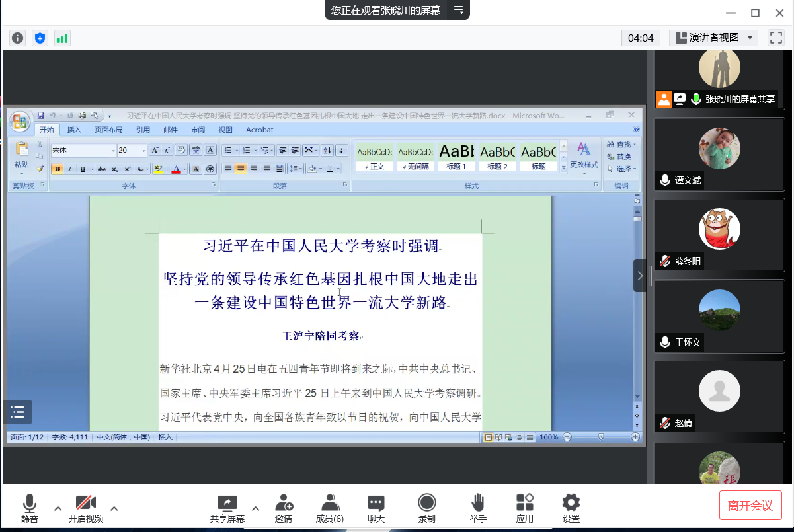Open the Acrobat ribbon tab

point(259,130)
